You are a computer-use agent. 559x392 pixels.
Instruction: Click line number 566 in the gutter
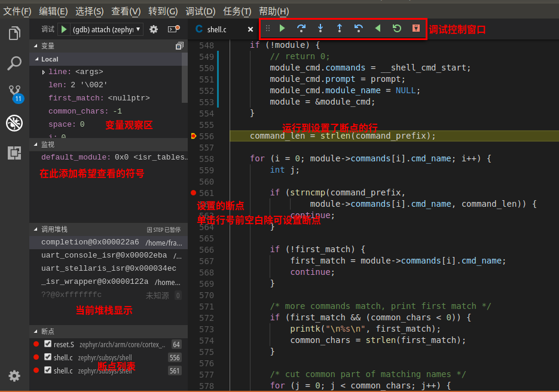[x=206, y=250]
